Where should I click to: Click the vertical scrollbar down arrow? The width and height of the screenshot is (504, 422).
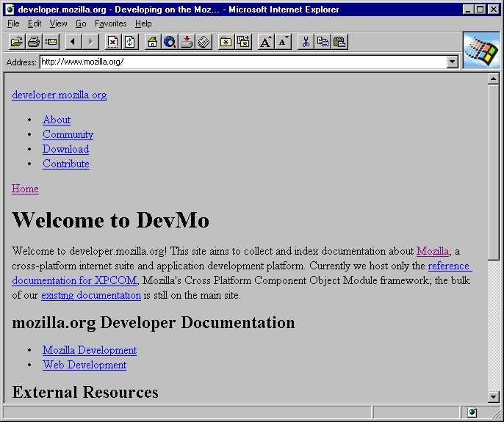tap(494, 397)
